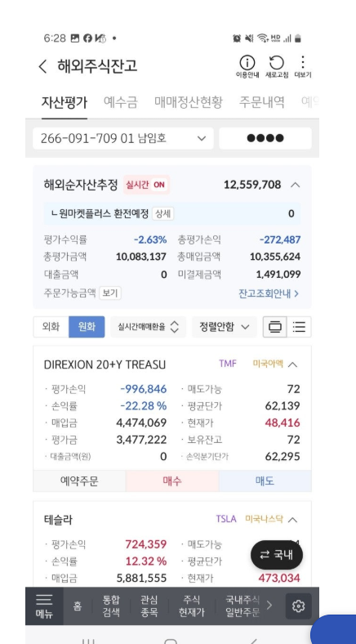
Task: Tap the masked password field
Action: click(x=265, y=138)
